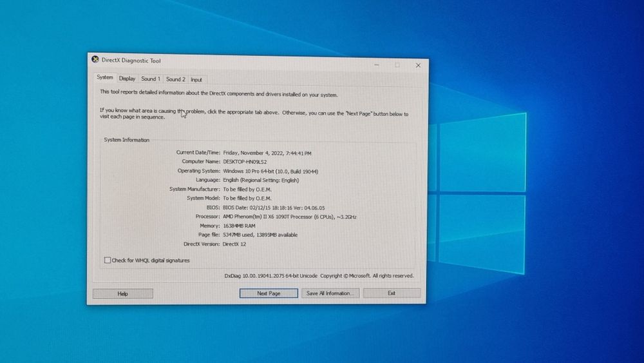The width and height of the screenshot is (644, 363).
Task: Open the Sound 2 tab
Action: 175,79
